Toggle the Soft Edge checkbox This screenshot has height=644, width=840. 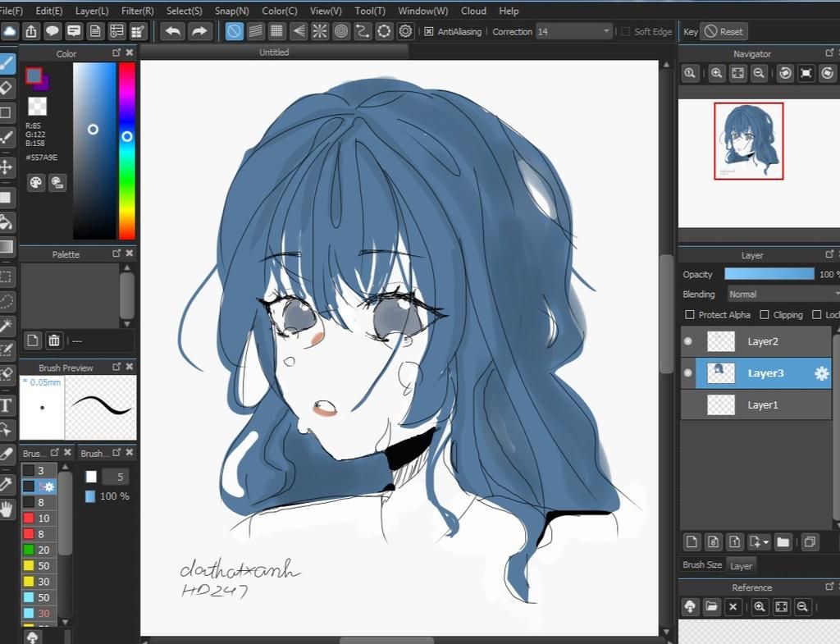[625, 32]
